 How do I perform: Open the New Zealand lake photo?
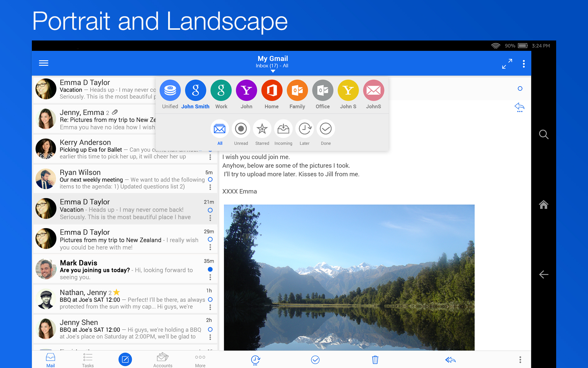click(349, 277)
